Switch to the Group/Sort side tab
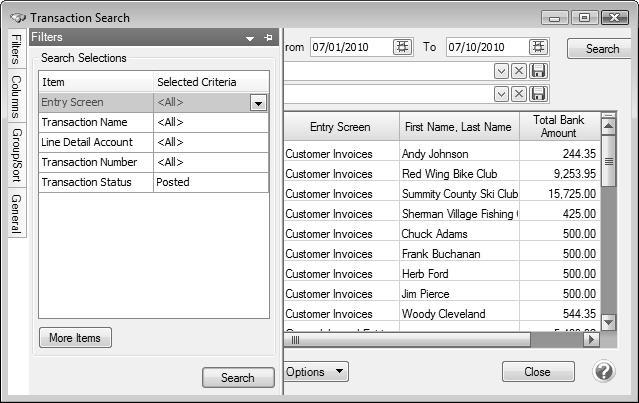Screen dimensions: 639x403 tap(16, 154)
